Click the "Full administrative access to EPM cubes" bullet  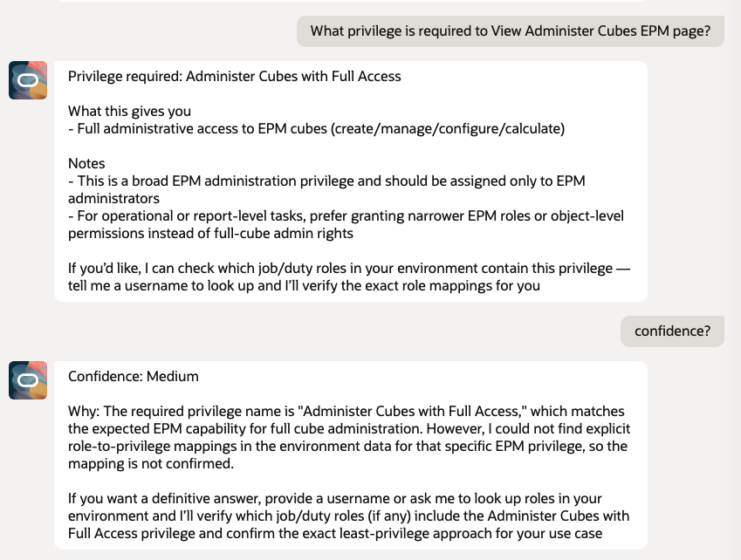click(319, 129)
